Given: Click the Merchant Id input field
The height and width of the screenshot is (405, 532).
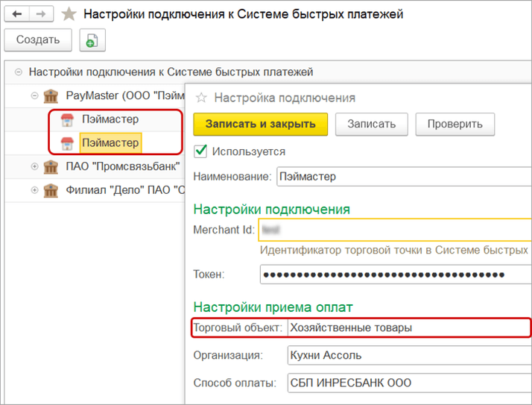Looking at the screenshot, I should point(395,230).
